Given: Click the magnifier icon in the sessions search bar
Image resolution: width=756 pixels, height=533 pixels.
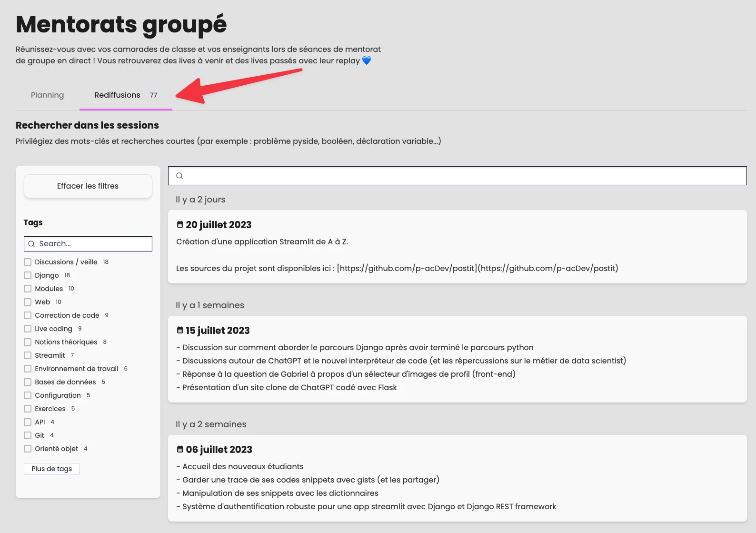Looking at the screenshot, I should [x=179, y=176].
